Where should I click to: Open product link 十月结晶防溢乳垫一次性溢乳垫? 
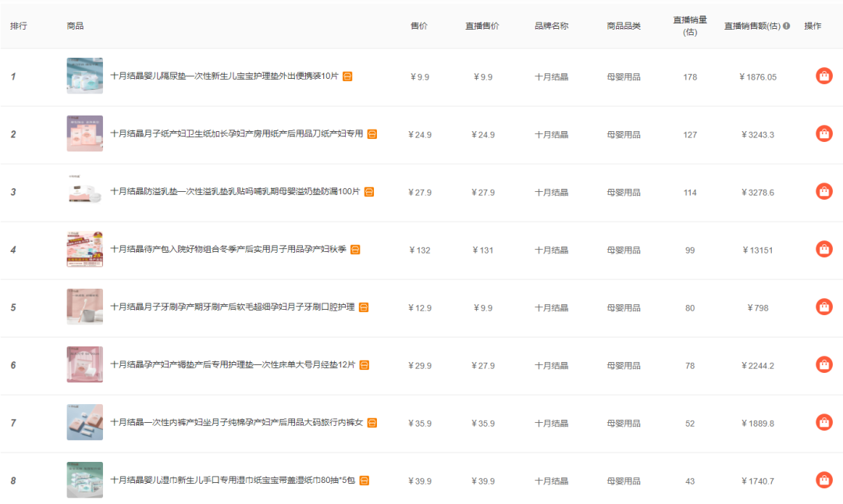(235, 191)
